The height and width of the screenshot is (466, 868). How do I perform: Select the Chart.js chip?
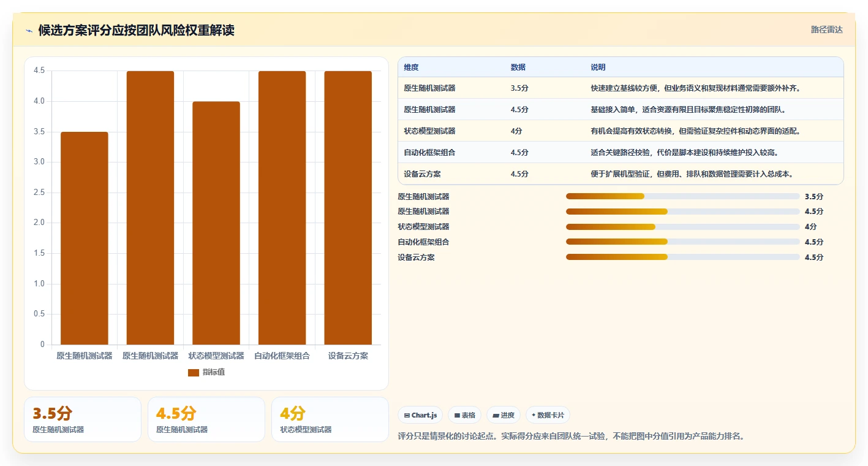(x=420, y=415)
